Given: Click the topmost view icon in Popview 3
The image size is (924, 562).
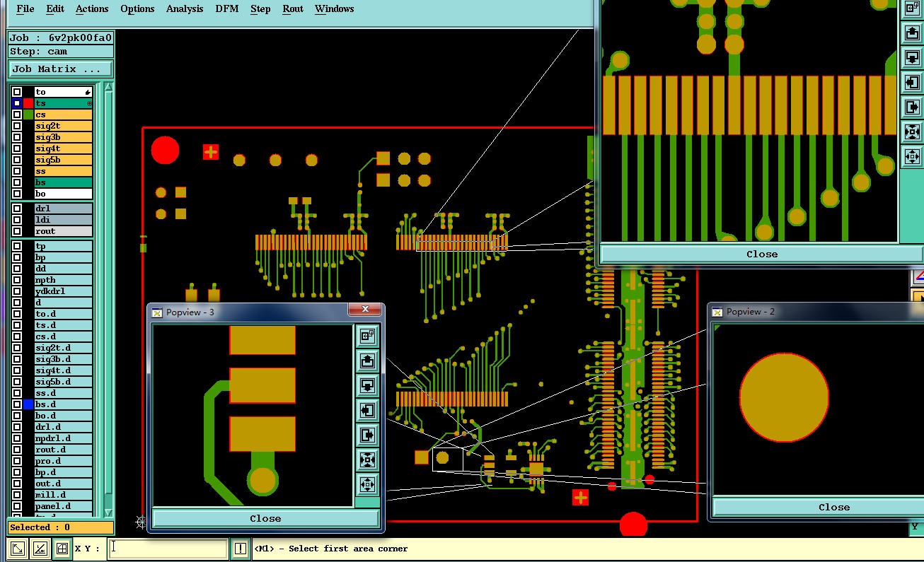Looking at the screenshot, I should (367, 336).
